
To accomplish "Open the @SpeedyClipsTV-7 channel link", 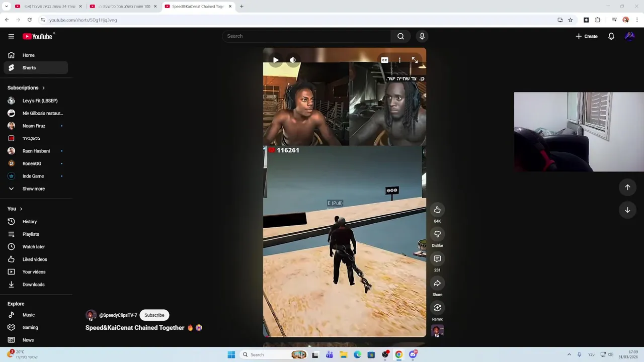I will 118,315.
